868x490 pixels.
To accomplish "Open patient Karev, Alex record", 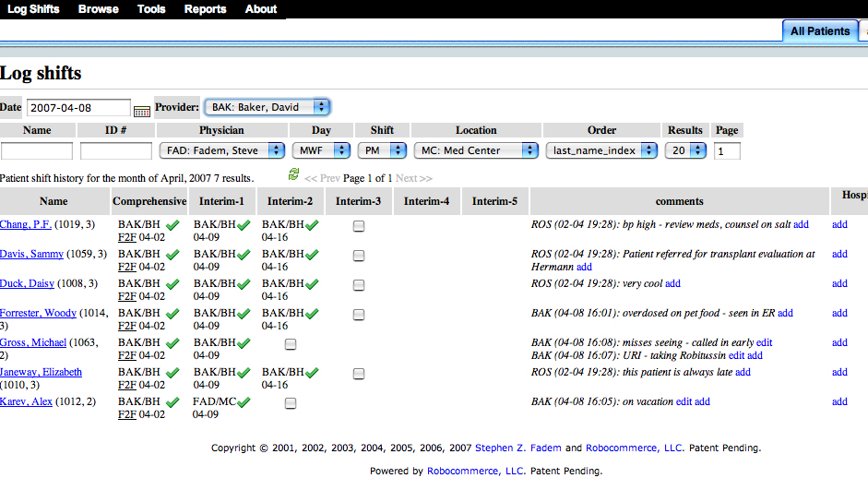I will tap(26, 401).
